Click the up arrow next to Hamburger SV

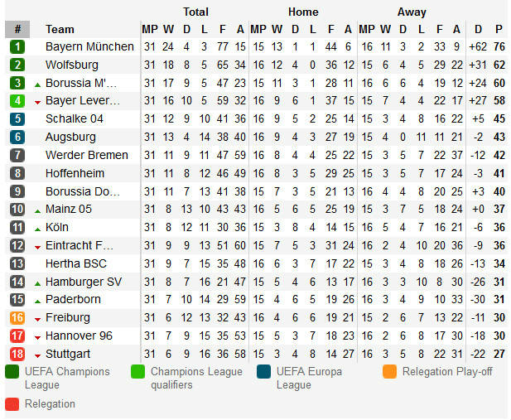tap(37, 282)
